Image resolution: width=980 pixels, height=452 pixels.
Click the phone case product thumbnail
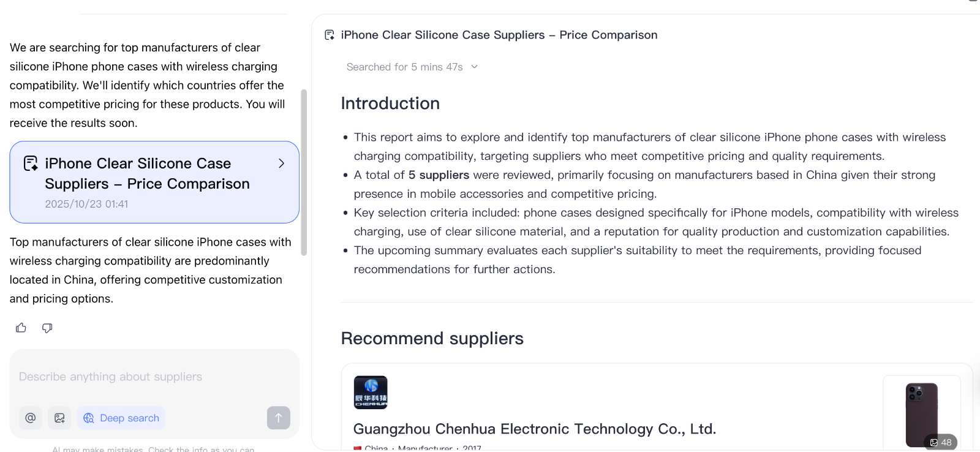click(x=921, y=410)
